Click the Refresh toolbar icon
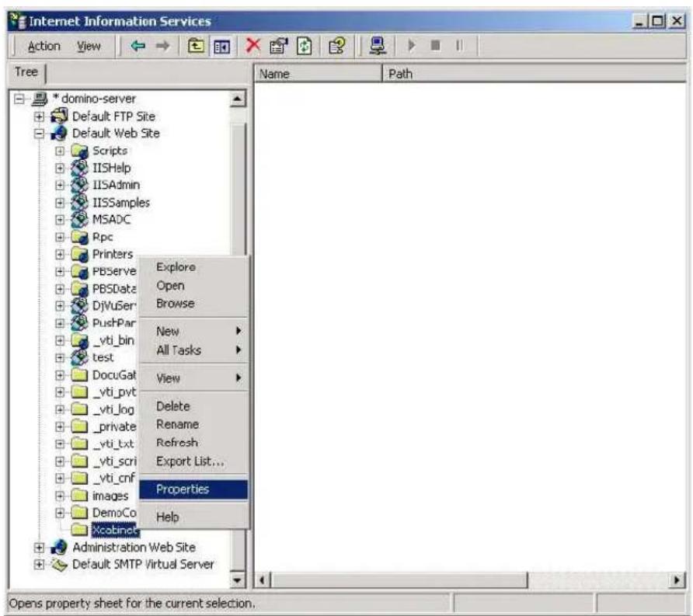The image size is (693, 616). [x=304, y=46]
